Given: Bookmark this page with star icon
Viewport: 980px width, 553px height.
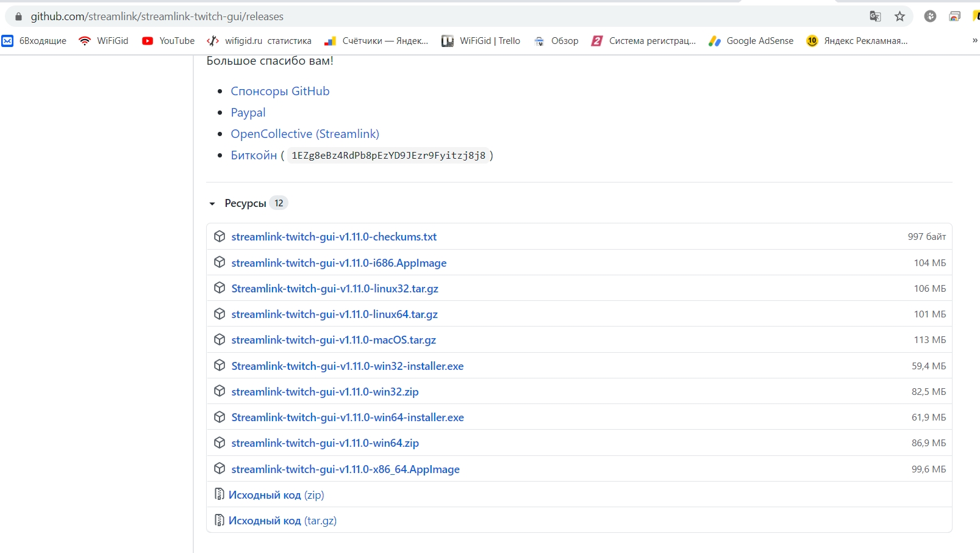Looking at the screenshot, I should coord(900,16).
